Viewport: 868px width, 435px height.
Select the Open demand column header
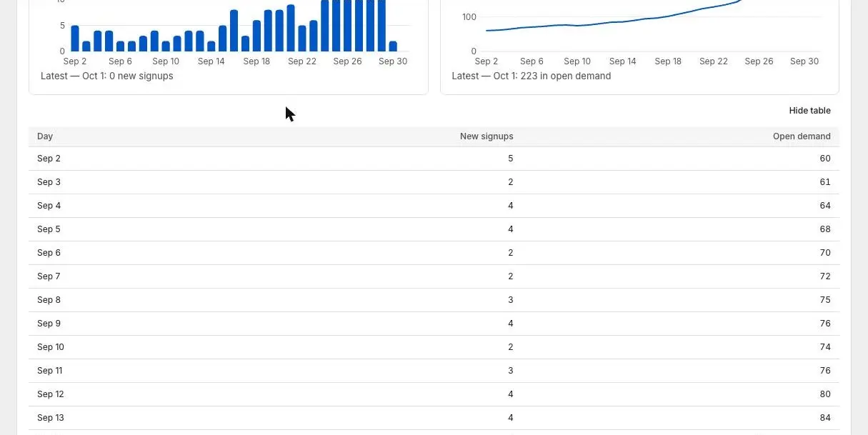click(x=802, y=136)
